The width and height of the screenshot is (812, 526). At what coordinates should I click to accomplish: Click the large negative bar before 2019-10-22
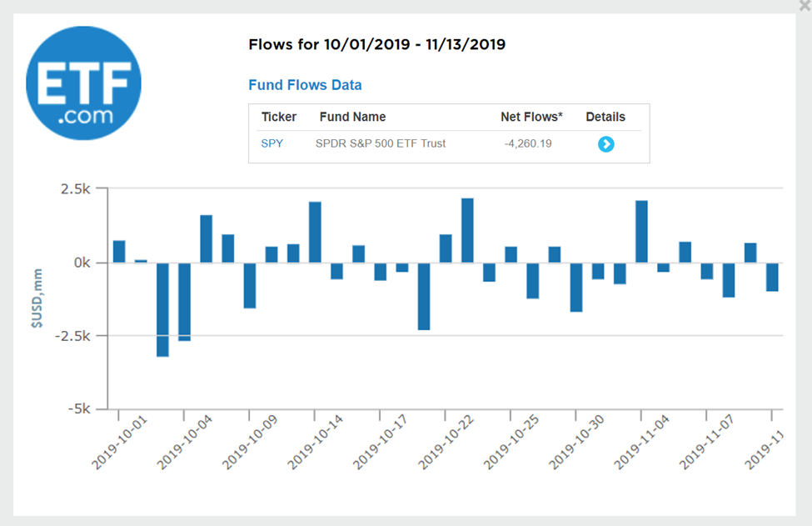424,296
